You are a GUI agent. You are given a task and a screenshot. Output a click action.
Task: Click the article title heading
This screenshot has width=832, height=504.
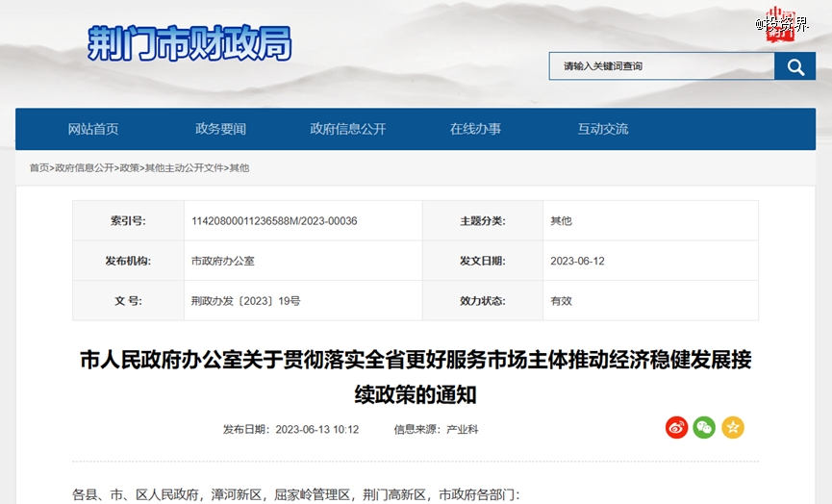(416, 376)
